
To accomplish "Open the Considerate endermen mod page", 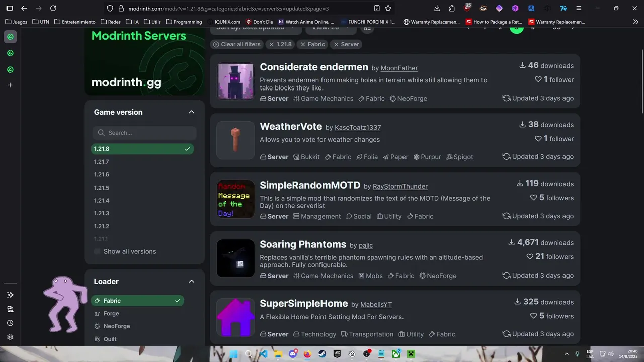I will [x=314, y=67].
